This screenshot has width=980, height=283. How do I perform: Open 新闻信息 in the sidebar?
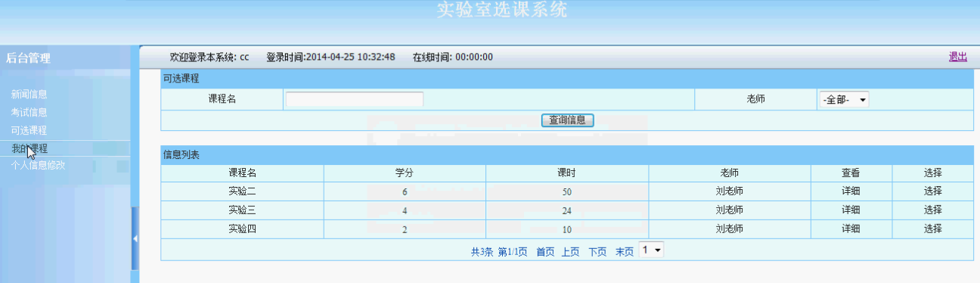pyautogui.click(x=29, y=95)
